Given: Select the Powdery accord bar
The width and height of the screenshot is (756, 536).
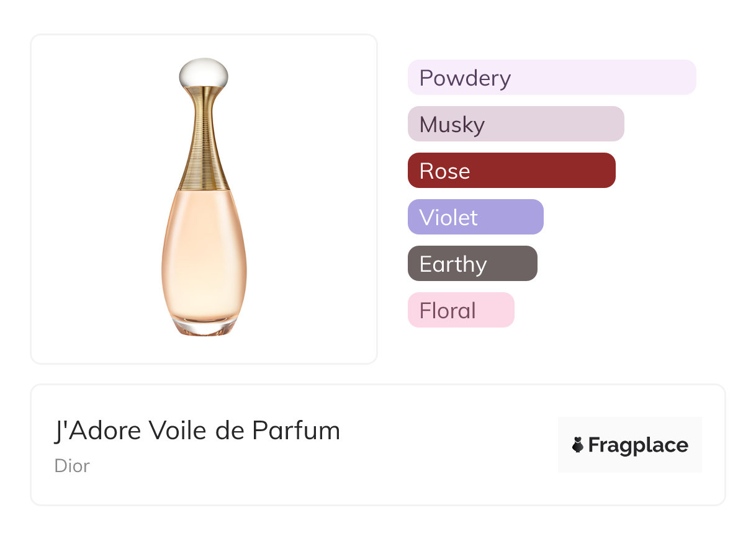Looking at the screenshot, I should tap(552, 78).
